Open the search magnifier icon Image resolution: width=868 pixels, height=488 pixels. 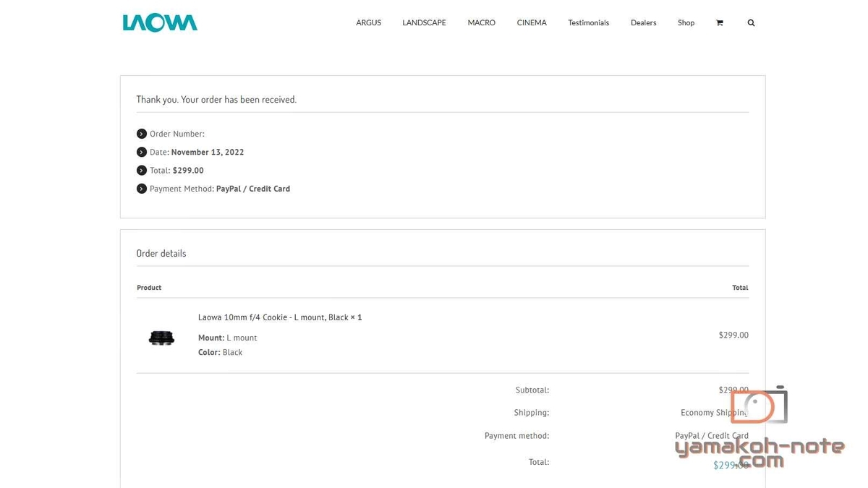(x=751, y=23)
